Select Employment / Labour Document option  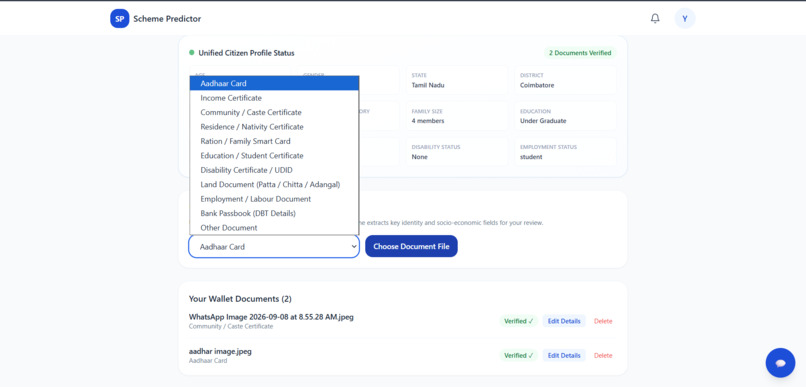274,198
